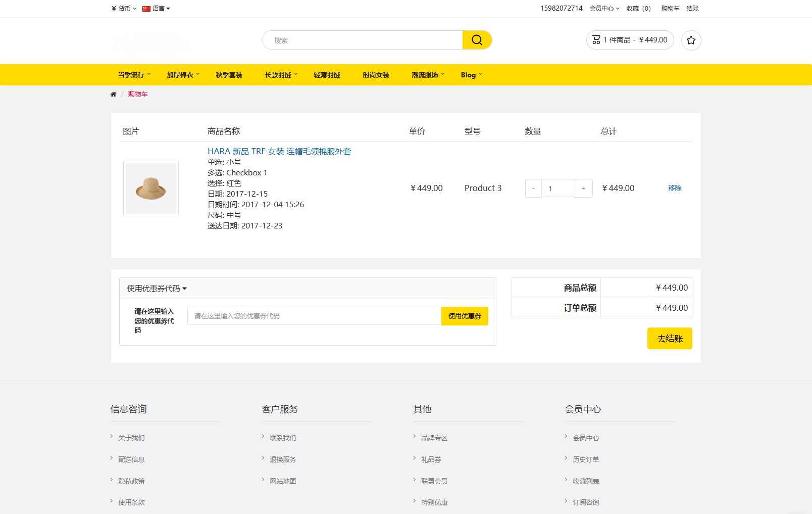The height and width of the screenshot is (514, 812).
Task: Open the China flag language selector
Action: click(156, 9)
